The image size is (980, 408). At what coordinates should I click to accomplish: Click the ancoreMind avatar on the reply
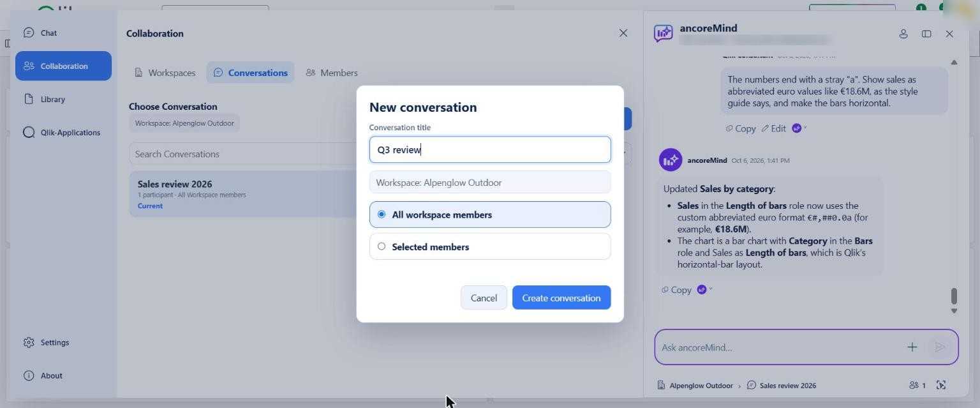click(x=670, y=160)
